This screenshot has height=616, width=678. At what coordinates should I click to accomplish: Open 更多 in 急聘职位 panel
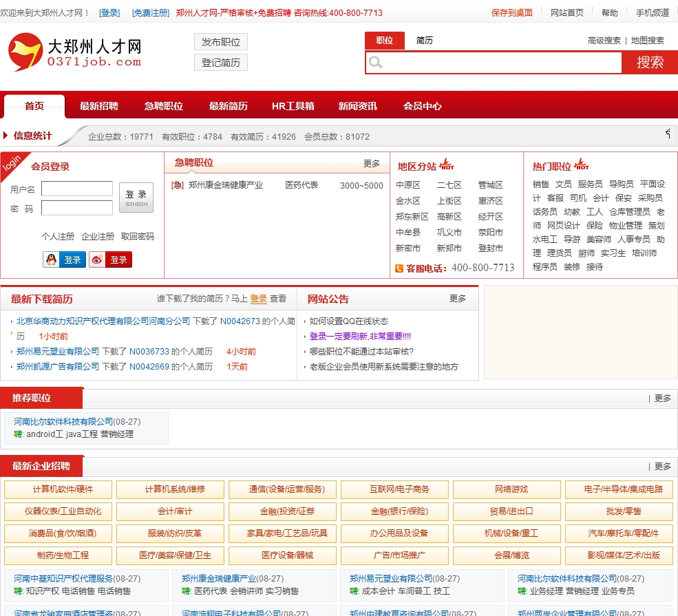click(372, 163)
